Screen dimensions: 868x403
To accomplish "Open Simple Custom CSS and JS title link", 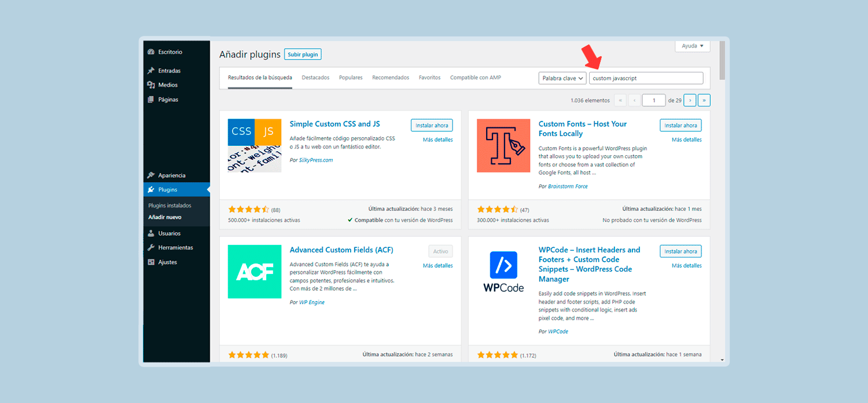I will pos(335,124).
